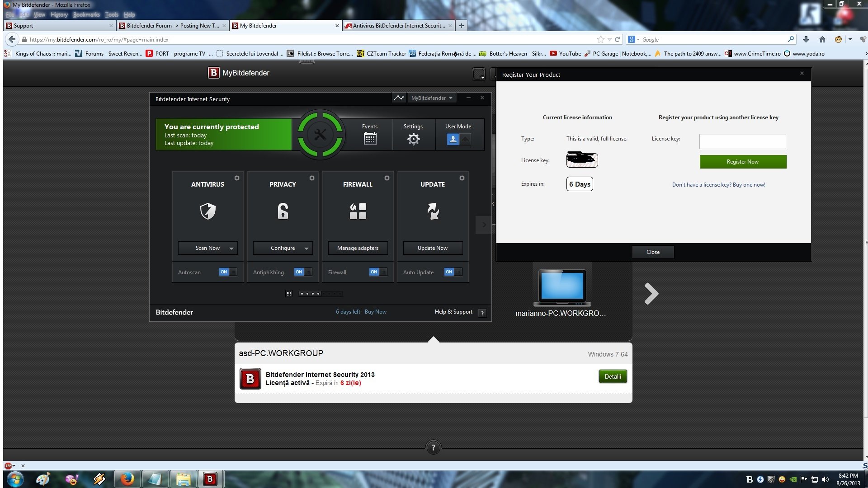Select the marianno-PC laptop thumbnail
Image resolution: width=868 pixels, height=488 pixels.
pyautogui.click(x=562, y=287)
